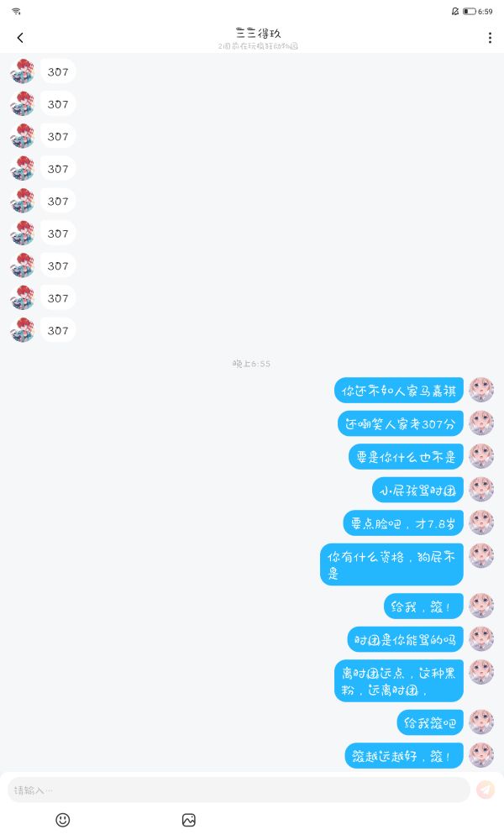504x840 pixels.
Task: Open the three-dot more options menu
Action: point(490,38)
